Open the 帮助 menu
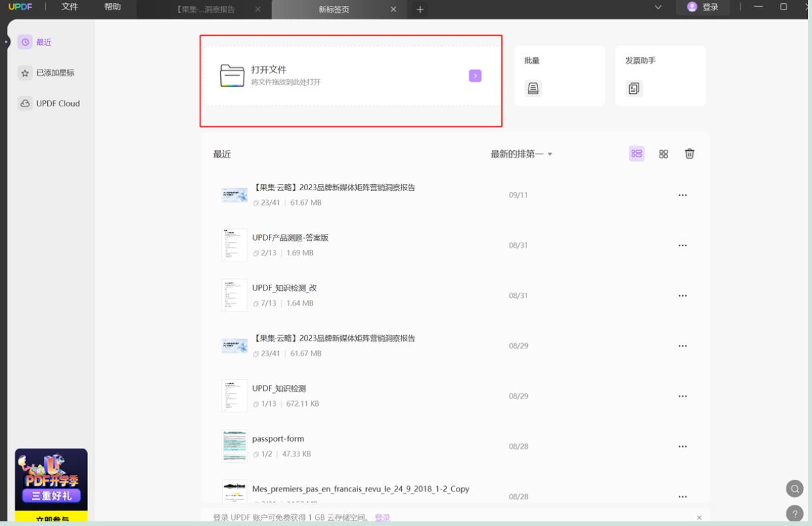This screenshot has height=526, width=812. pyautogui.click(x=112, y=7)
